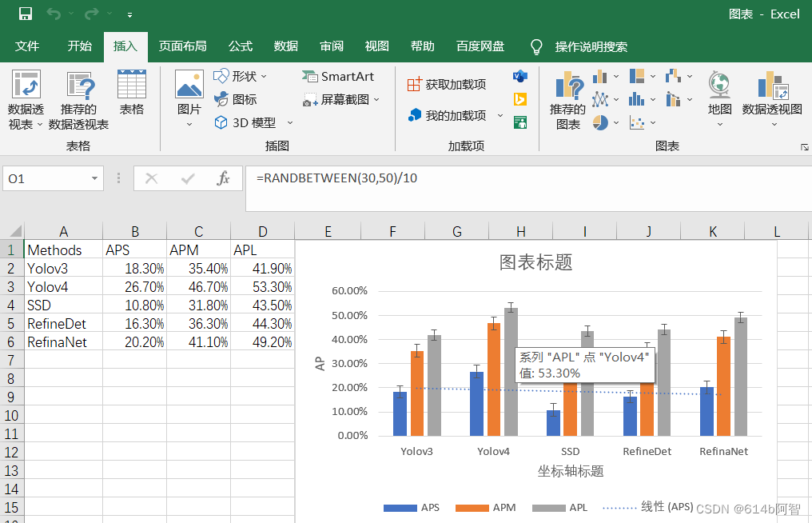
Task: Select column B header
Action: click(134, 231)
